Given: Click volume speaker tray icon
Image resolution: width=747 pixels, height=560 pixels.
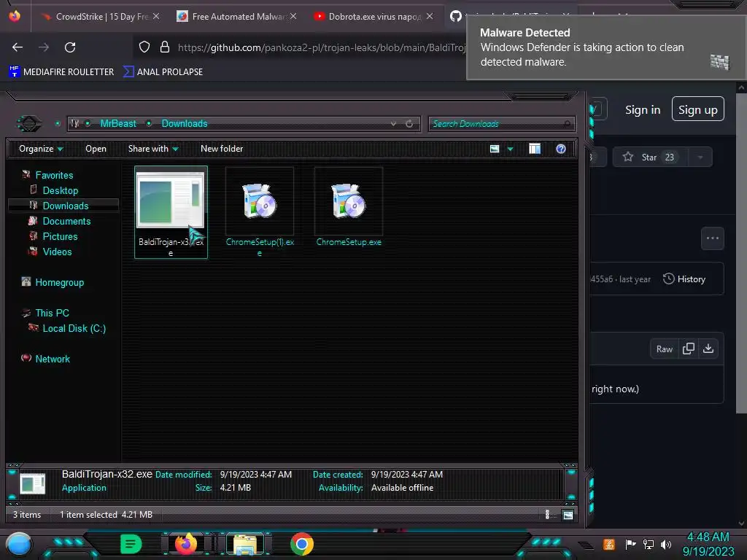Looking at the screenshot, I should pyautogui.click(x=665, y=544).
